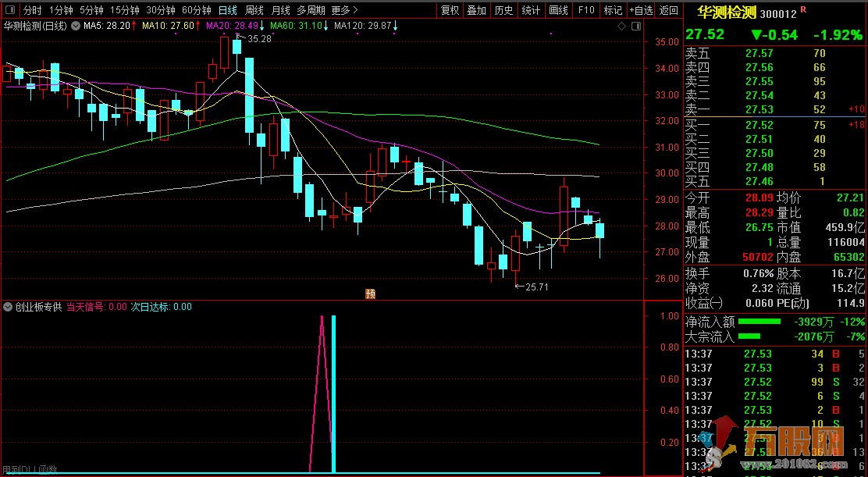Click the 换手 0.76% turnover value
Screen dimensions: 868x477
point(759,273)
